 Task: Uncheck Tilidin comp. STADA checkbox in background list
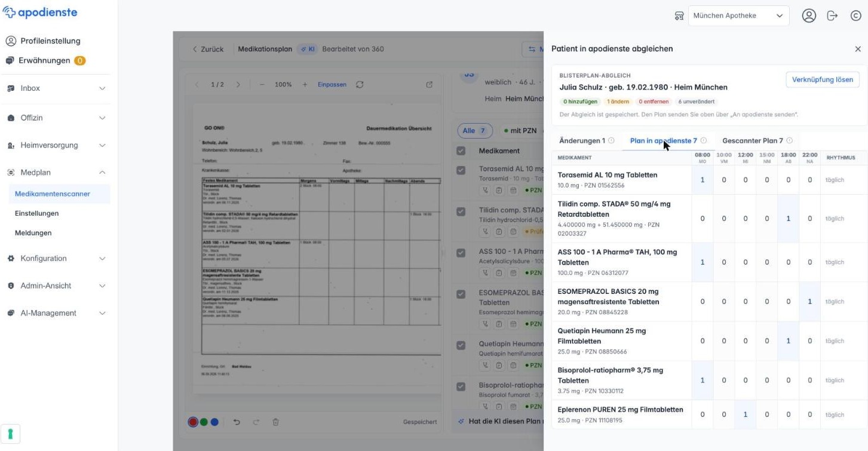pos(461,211)
